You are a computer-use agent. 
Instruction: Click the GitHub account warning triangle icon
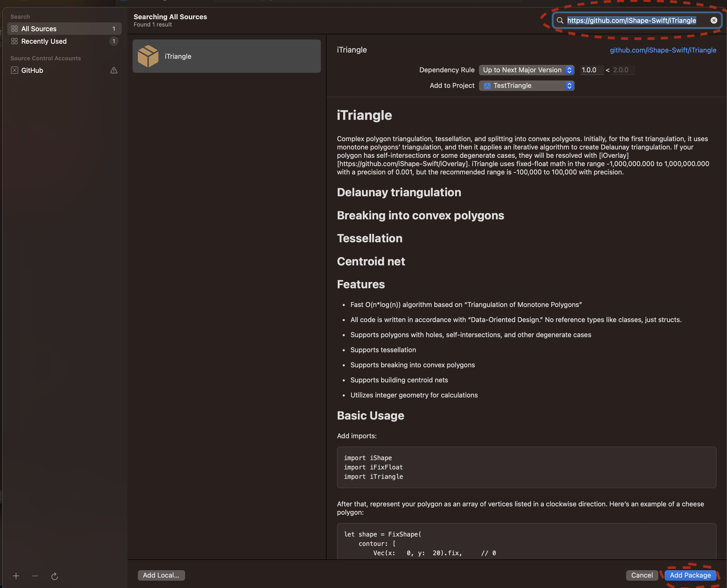(x=114, y=70)
